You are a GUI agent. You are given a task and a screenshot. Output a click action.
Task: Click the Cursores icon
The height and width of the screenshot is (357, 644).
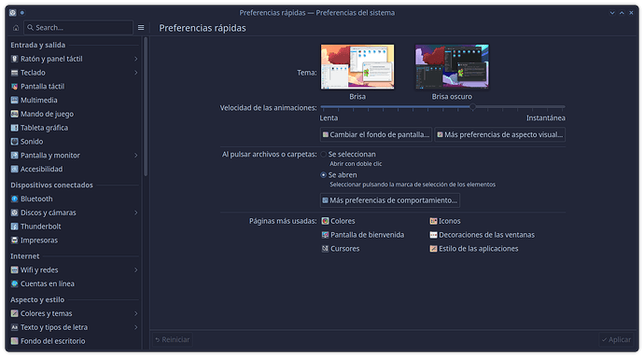click(x=325, y=249)
